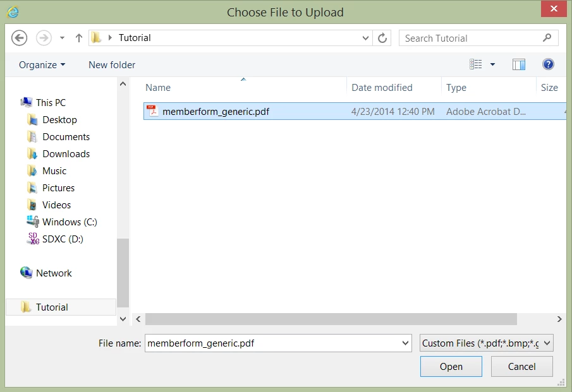Select the Tutorial breadcrumb in address bar
Image resolution: width=572 pixels, height=392 pixels.
point(135,37)
